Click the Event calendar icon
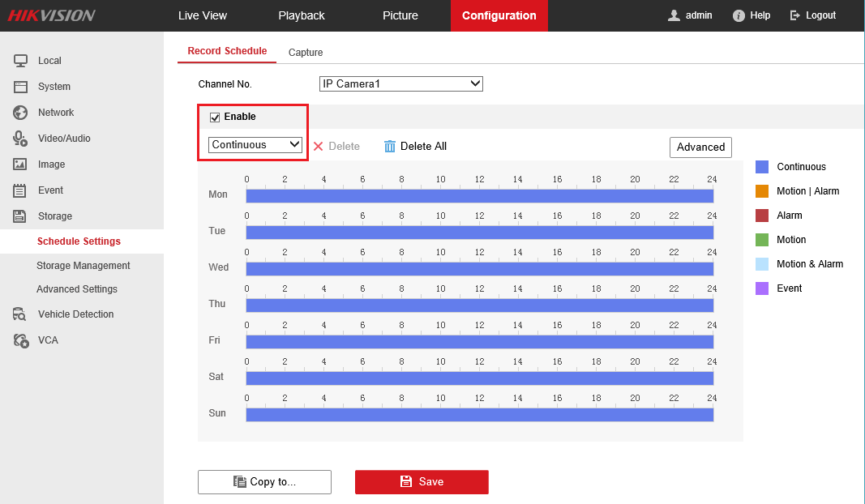 [19, 190]
